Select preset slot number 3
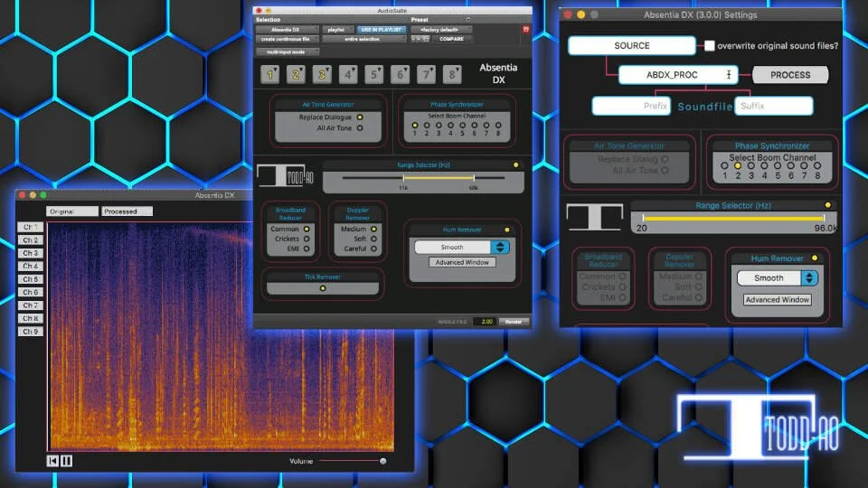This screenshot has width=868, height=488. [322, 74]
